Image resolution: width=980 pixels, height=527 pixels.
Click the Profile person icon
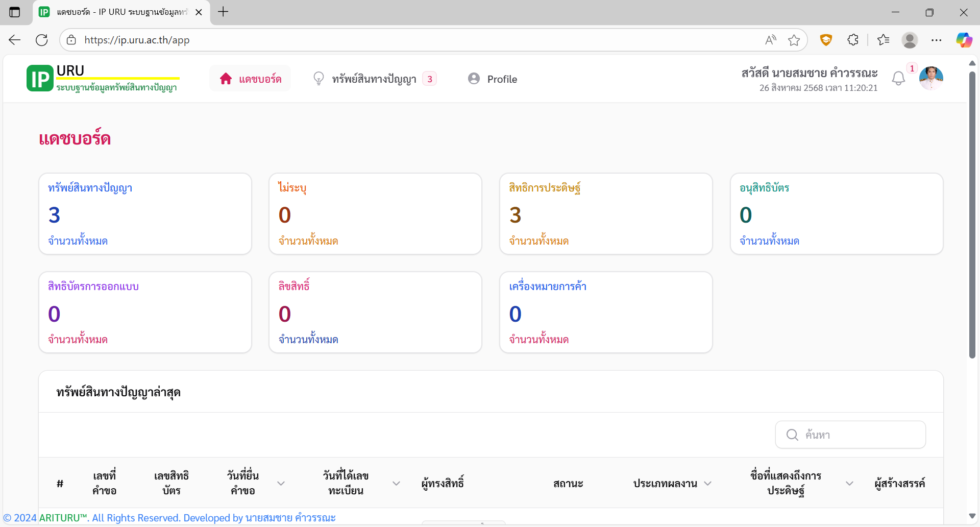click(x=475, y=78)
